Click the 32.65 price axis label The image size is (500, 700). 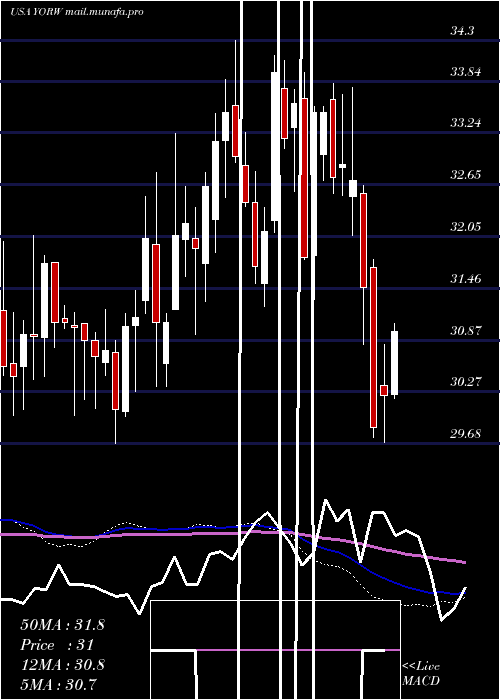click(466, 175)
